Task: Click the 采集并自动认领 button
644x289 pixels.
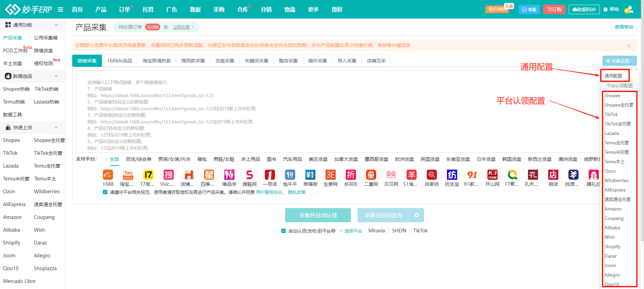Action: (x=318, y=215)
